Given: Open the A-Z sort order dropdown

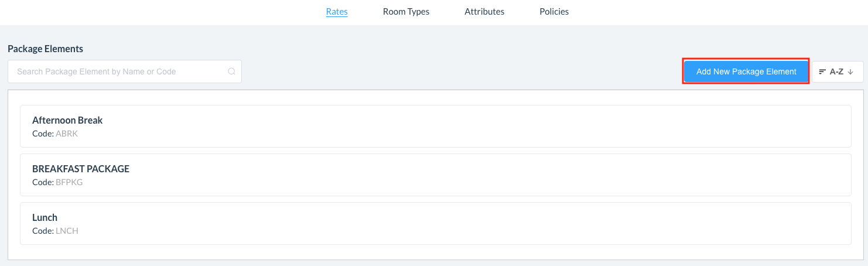Looking at the screenshot, I should coord(837,71).
